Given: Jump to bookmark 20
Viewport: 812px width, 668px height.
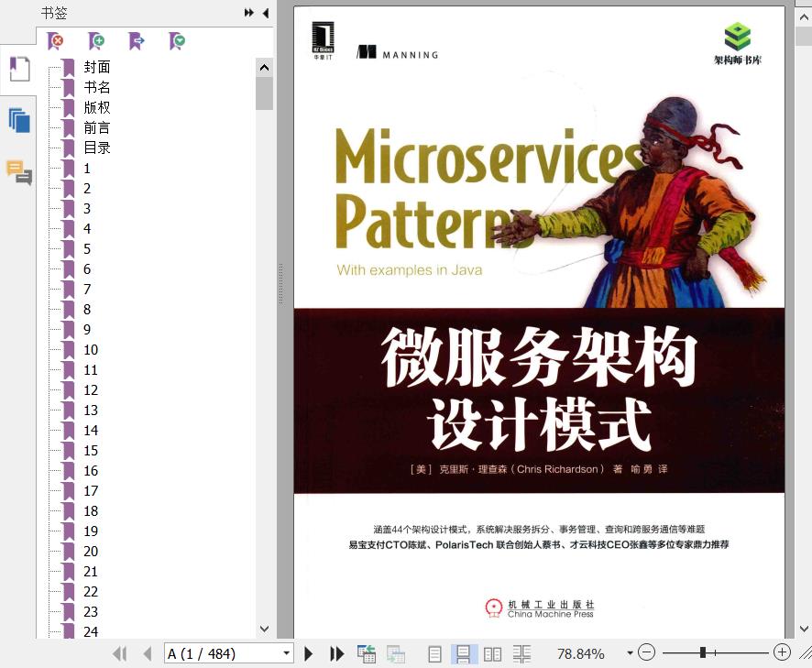Looking at the screenshot, I should tap(91, 552).
